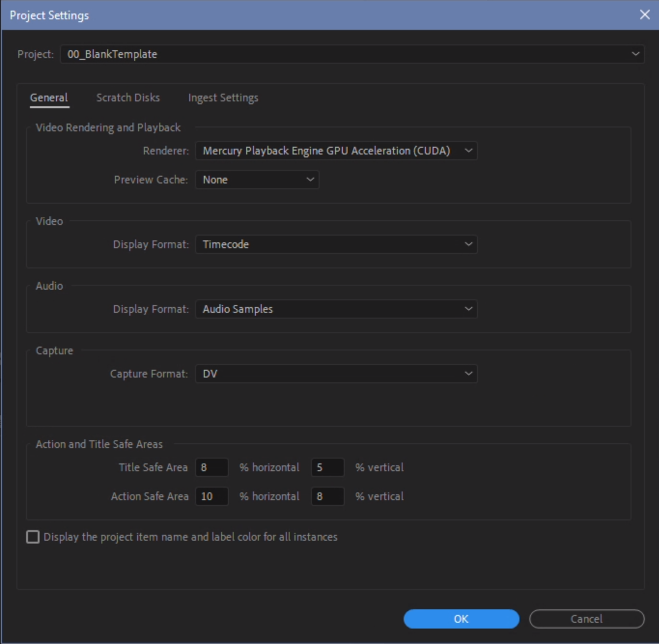
Task: Open the Capture Format dropdown
Action: click(x=337, y=373)
